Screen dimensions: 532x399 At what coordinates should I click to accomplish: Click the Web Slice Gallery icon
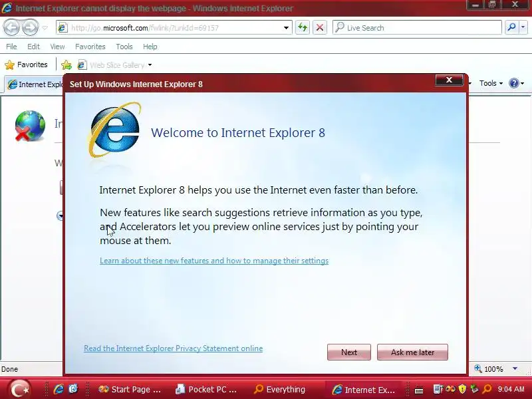coord(82,65)
